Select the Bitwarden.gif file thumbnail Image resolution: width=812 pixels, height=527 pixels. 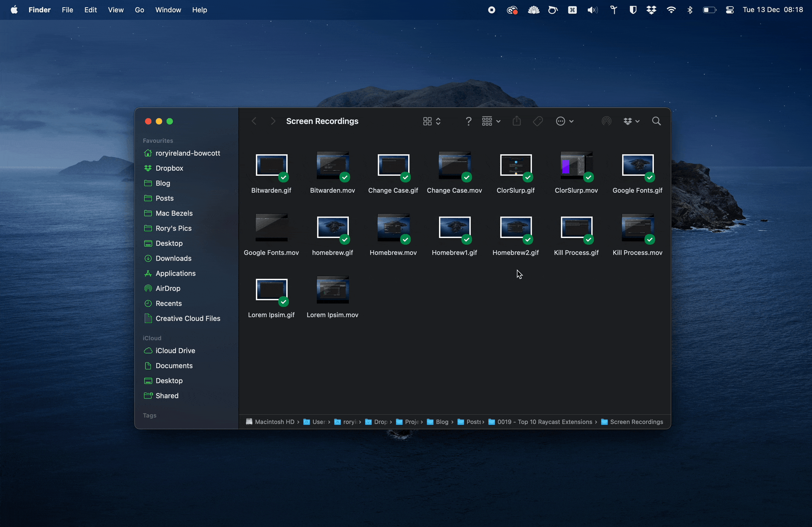[x=272, y=166]
